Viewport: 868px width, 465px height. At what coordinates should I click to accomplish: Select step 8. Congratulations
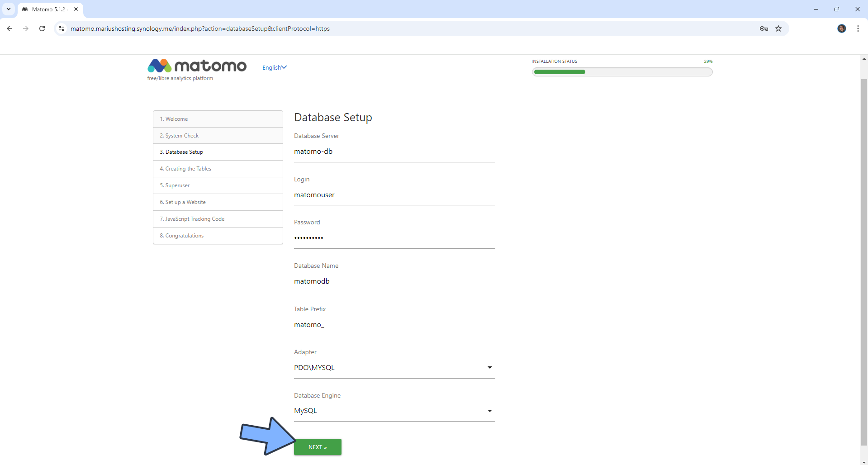[x=218, y=236]
